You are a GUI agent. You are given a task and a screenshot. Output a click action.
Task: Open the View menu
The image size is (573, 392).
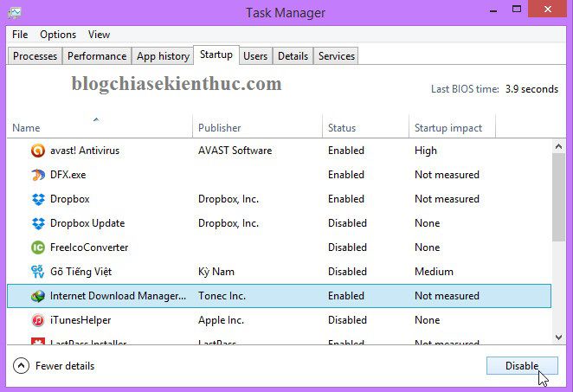click(x=99, y=35)
